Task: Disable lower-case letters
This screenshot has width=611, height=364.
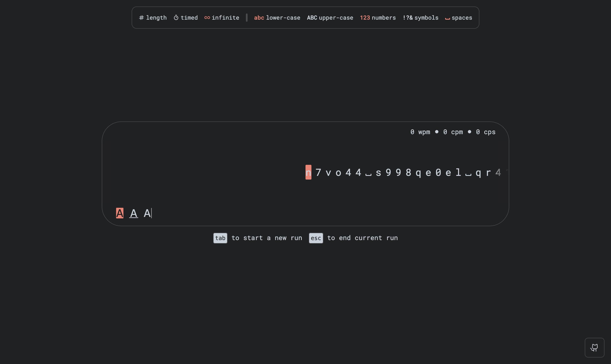Action: [x=277, y=17]
